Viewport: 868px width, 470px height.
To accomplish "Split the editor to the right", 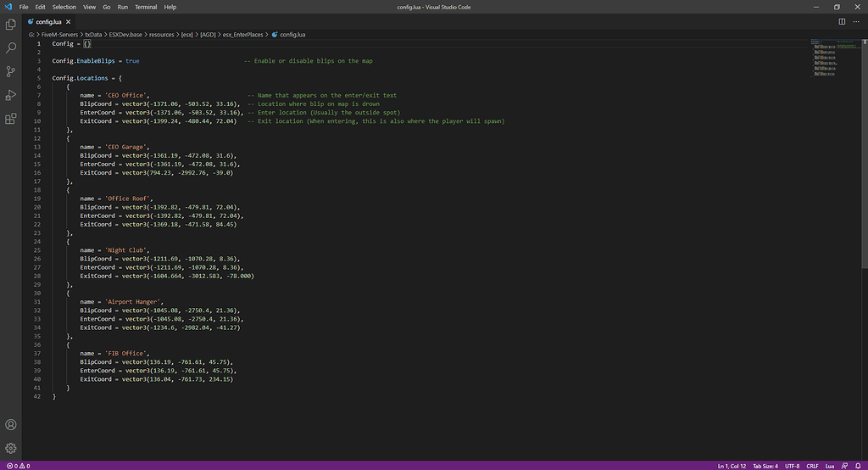I will 841,20.
